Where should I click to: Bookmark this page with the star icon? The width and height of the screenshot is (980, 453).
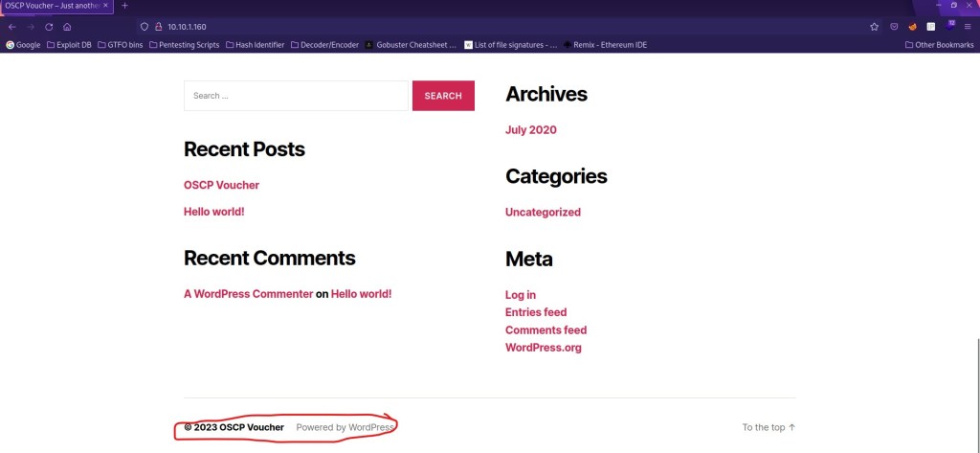874,27
